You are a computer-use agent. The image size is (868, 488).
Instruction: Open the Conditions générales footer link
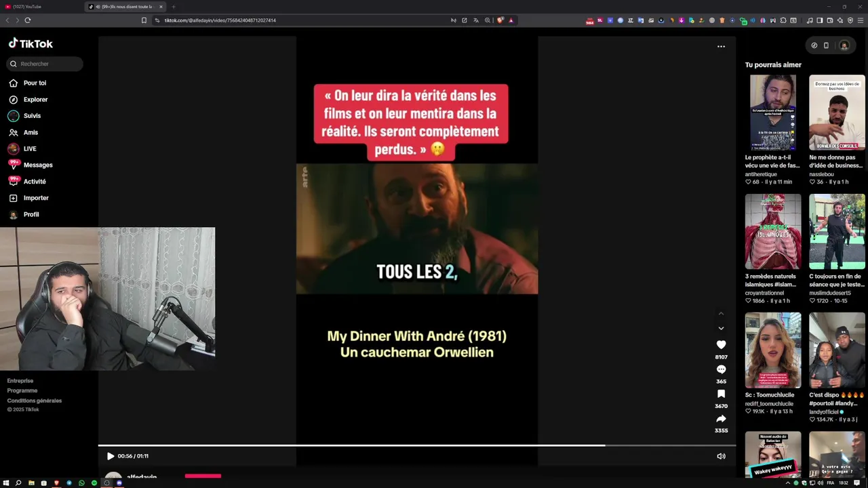pos(35,401)
